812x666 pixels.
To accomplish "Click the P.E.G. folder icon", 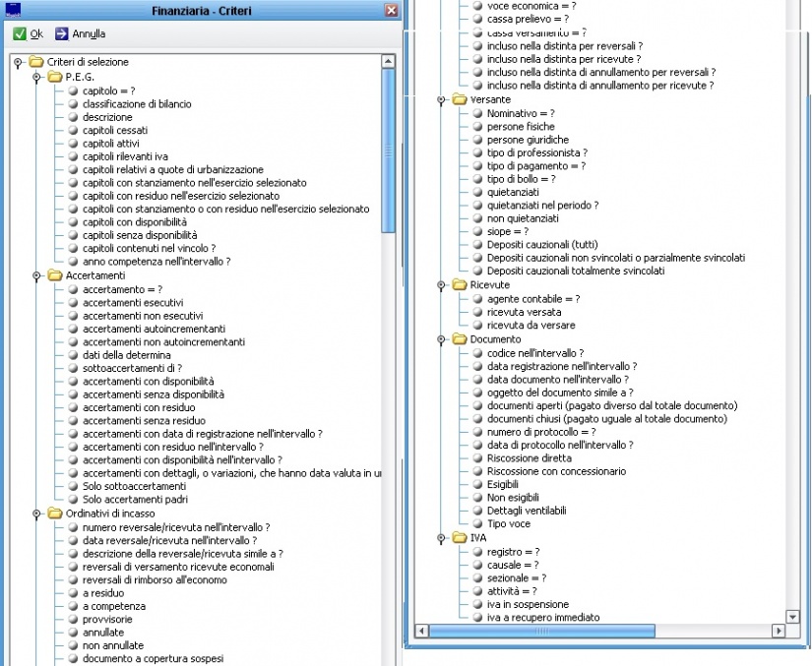I will (54, 77).
